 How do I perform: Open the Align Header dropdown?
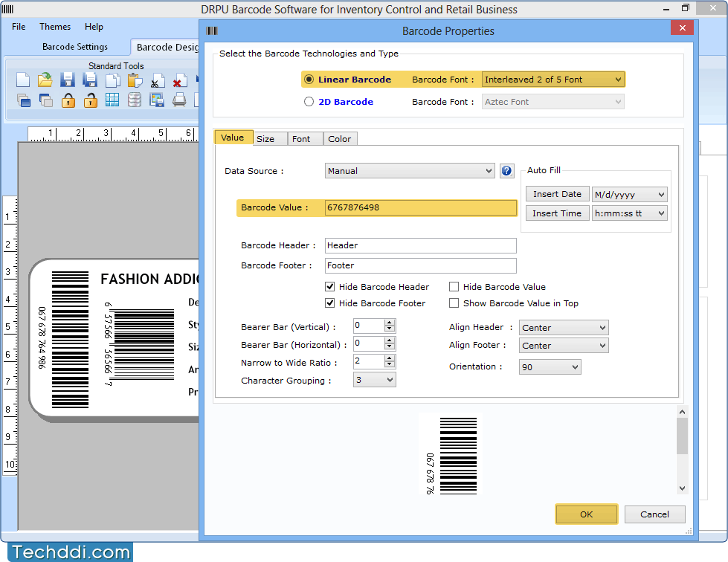click(x=564, y=328)
